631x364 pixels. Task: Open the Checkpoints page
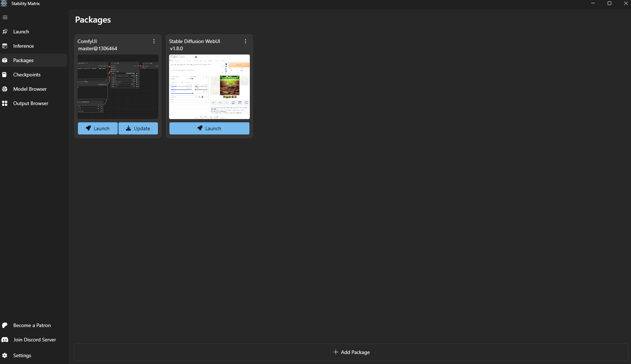point(34,75)
